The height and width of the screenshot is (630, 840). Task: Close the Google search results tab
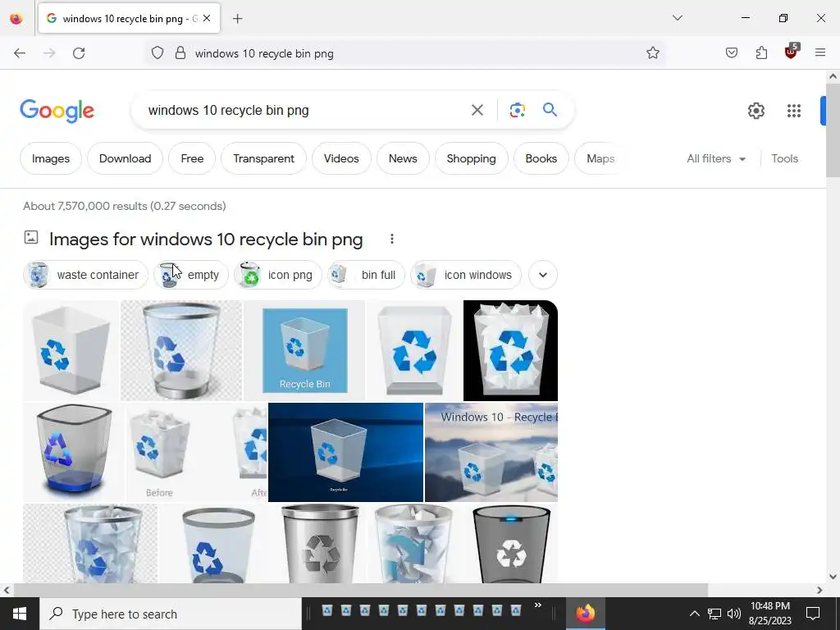pyautogui.click(x=207, y=18)
